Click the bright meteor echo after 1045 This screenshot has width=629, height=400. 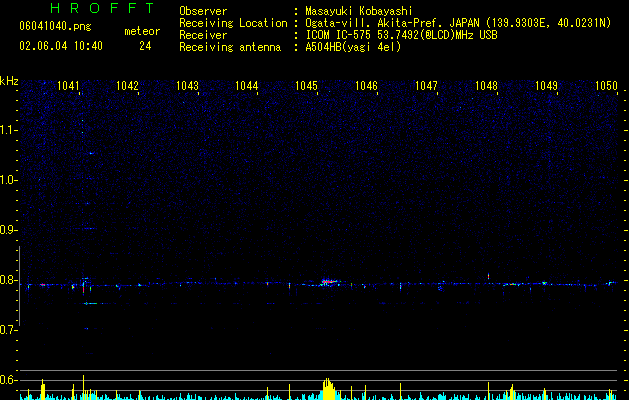pos(330,282)
